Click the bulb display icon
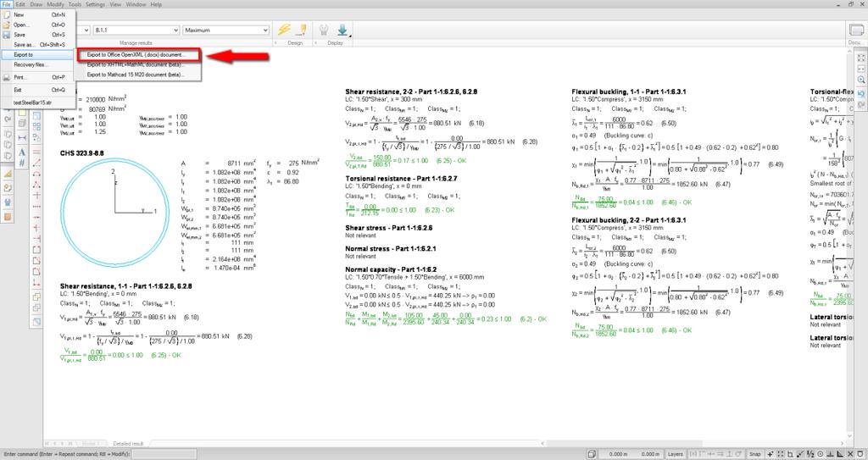Image resolution: width=868 pixels, height=460 pixels. pos(324,30)
